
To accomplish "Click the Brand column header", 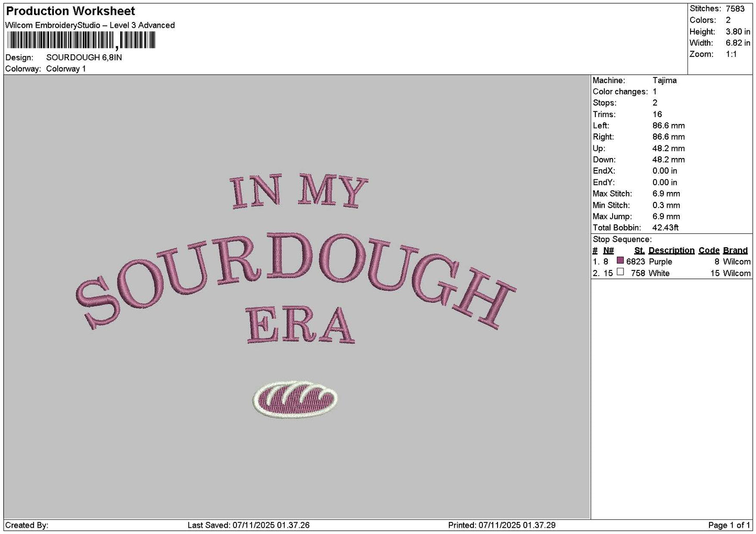I will click(735, 251).
